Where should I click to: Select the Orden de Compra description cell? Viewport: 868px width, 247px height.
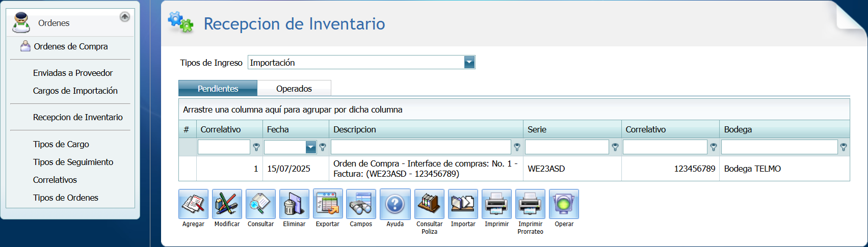tap(426, 169)
